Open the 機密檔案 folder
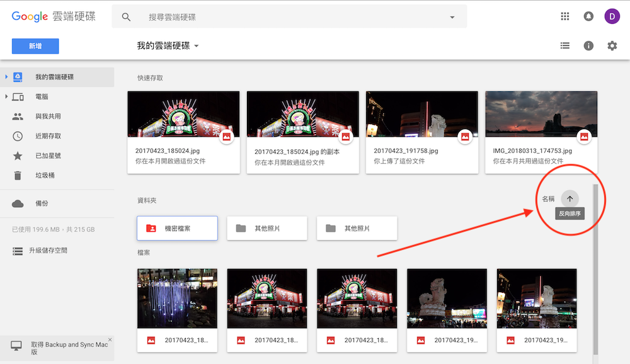 coord(177,228)
